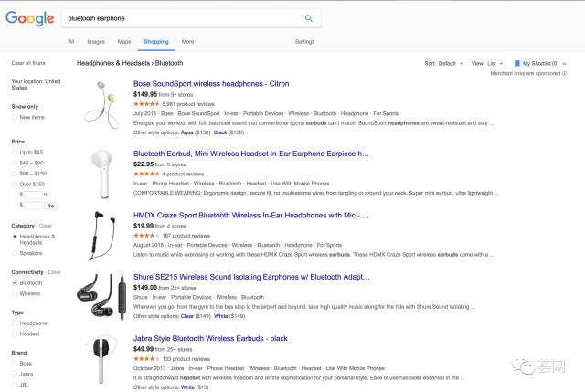
Task: Check the JBL brand filter
Action: [x=15, y=385]
